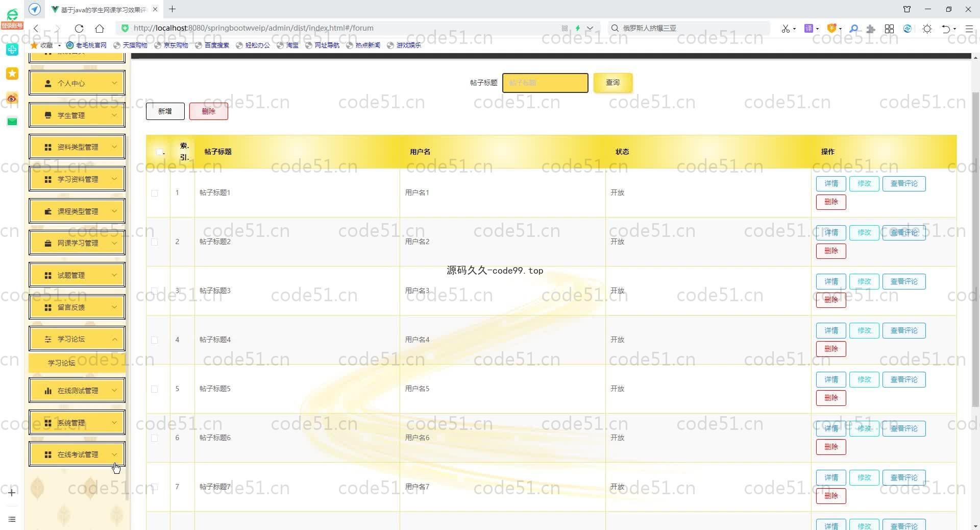The image size is (980, 530).
Task: Open the 网课学习管理 sidebar menu
Action: (77, 243)
